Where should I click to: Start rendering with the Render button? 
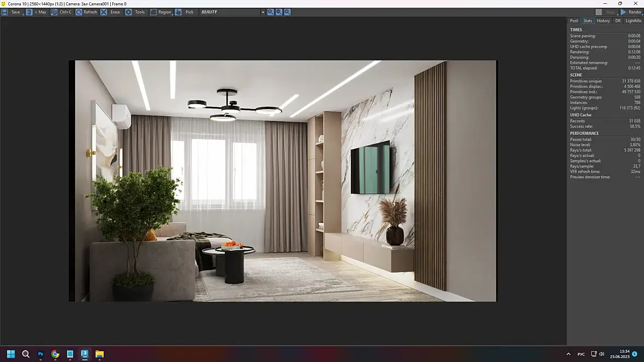tap(631, 12)
